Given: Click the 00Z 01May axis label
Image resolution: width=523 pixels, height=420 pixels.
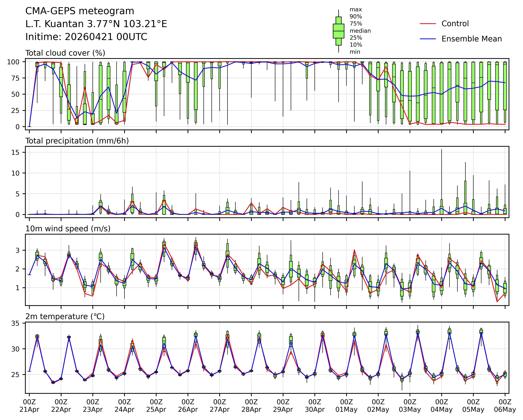Looking at the screenshot, I should click(x=346, y=406).
